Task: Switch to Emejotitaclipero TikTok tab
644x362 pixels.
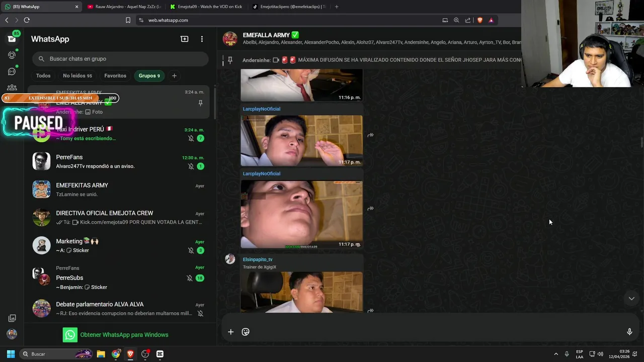Action: pos(289,7)
